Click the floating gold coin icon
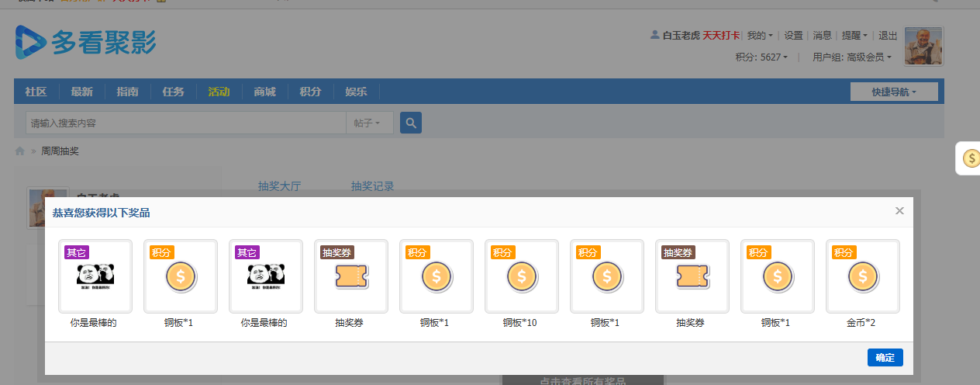 [971, 159]
